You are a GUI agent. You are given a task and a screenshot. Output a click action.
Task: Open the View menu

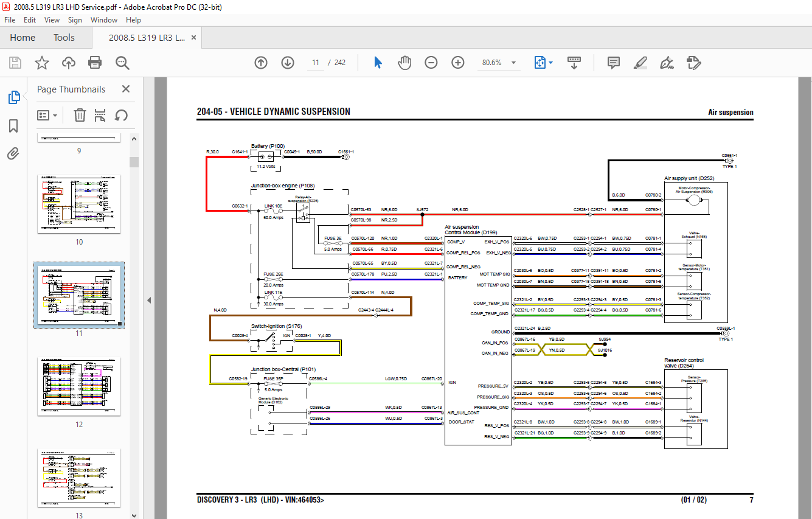click(x=52, y=20)
